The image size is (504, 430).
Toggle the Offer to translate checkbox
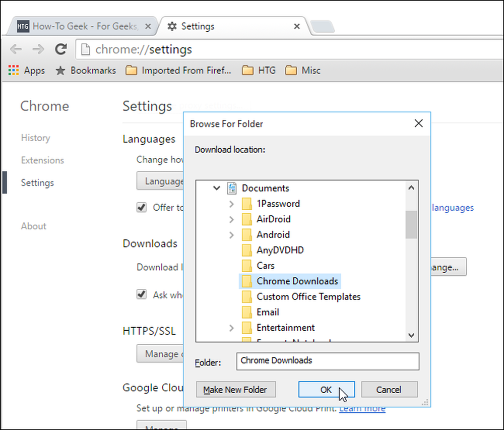pyautogui.click(x=142, y=207)
